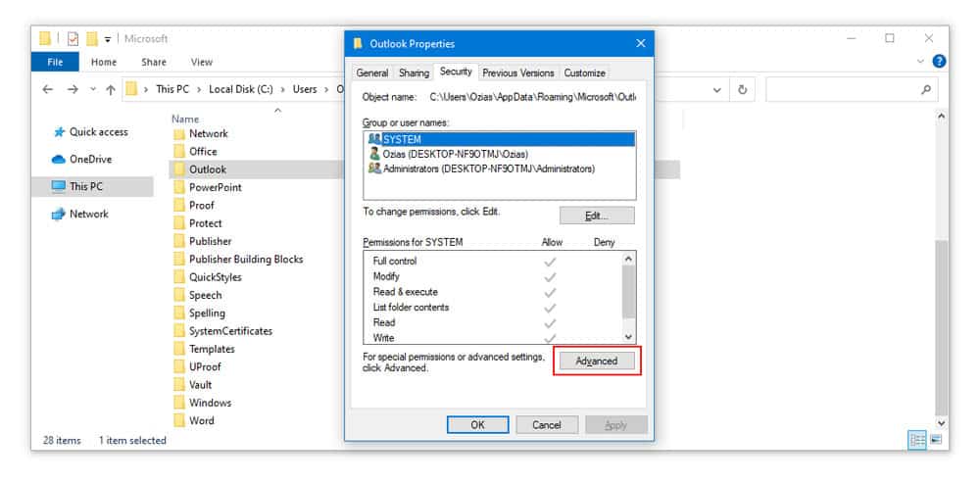Go forward with the Explorer forward arrow

pos(73,89)
